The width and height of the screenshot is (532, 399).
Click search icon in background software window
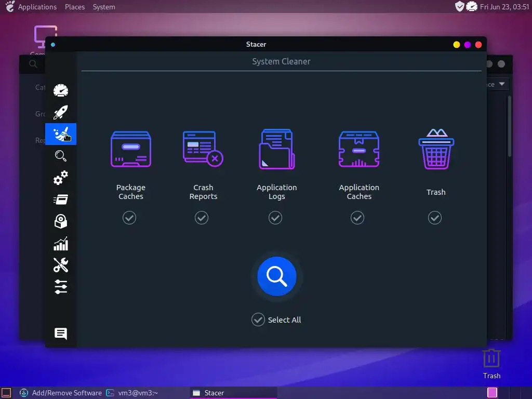[33, 64]
